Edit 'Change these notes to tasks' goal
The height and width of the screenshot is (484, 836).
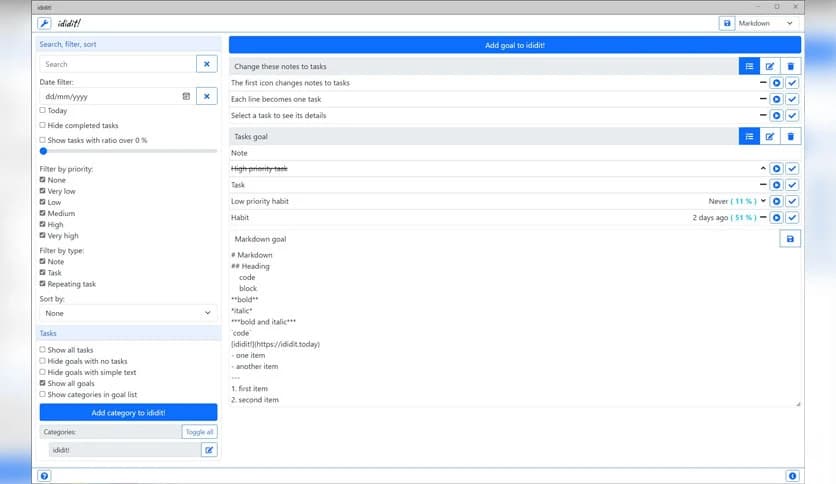coord(769,66)
